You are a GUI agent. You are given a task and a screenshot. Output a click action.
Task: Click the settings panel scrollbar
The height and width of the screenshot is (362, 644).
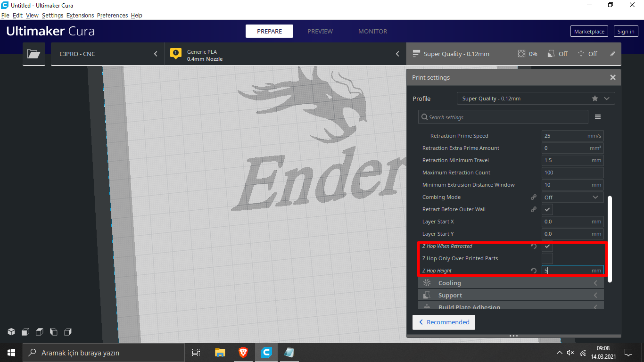click(x=610, y=239)
